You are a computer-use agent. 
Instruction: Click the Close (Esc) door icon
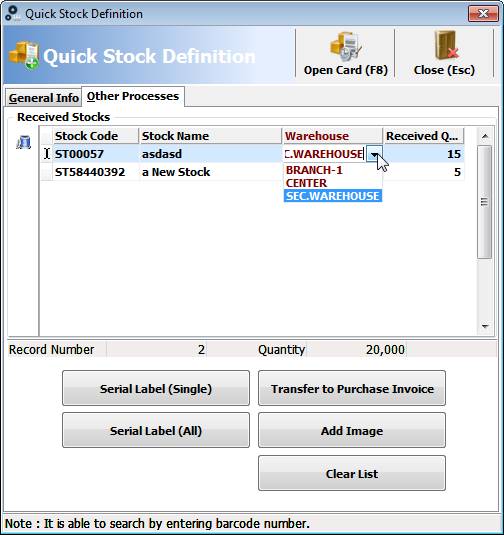pyautogui.click(x=446, y=45)
